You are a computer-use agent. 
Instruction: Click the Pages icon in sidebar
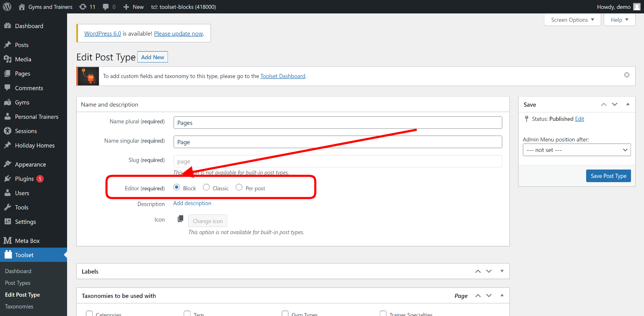point(8,73)
